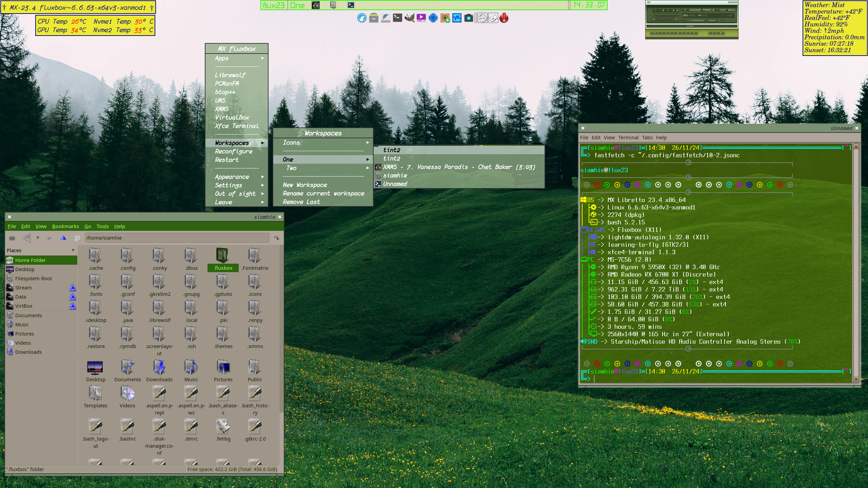Click back arrow in PCManFM toolbar

(26, 238)
